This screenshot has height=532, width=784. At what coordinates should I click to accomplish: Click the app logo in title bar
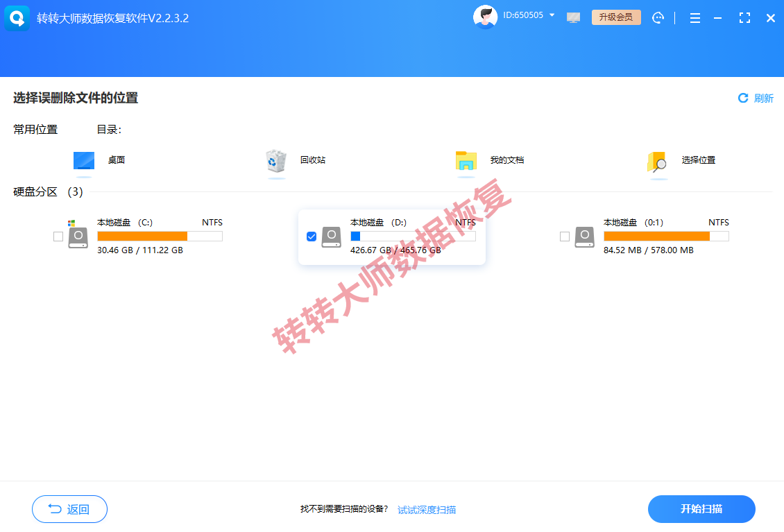coord(17,18)
